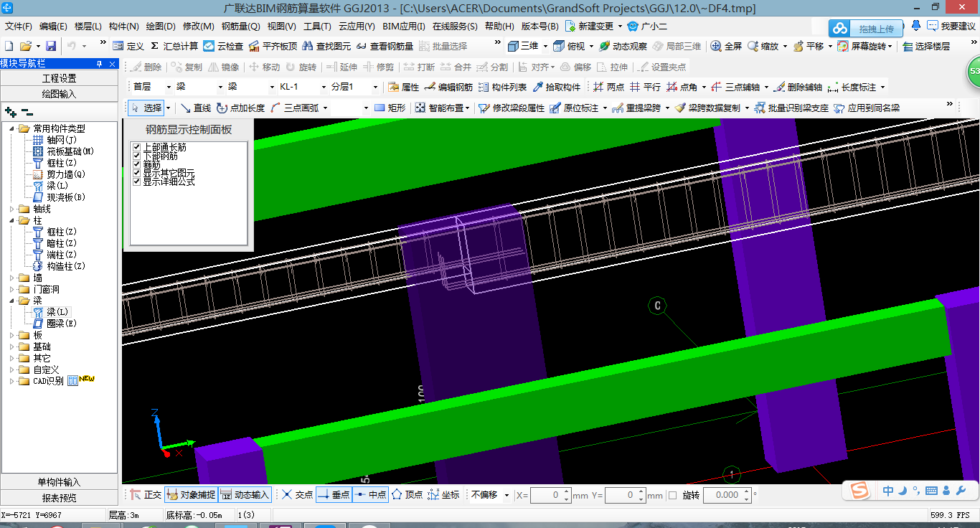Image resolution: width=980 pixels, height=528 pixels.
Task: Expand the 板 slab tree node
Action: point(12,335)
